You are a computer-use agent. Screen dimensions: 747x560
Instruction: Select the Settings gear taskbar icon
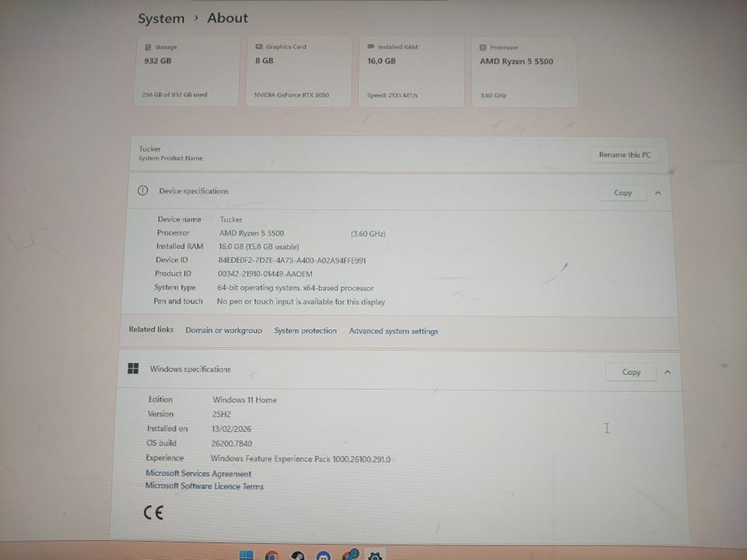tap(375, 555)
